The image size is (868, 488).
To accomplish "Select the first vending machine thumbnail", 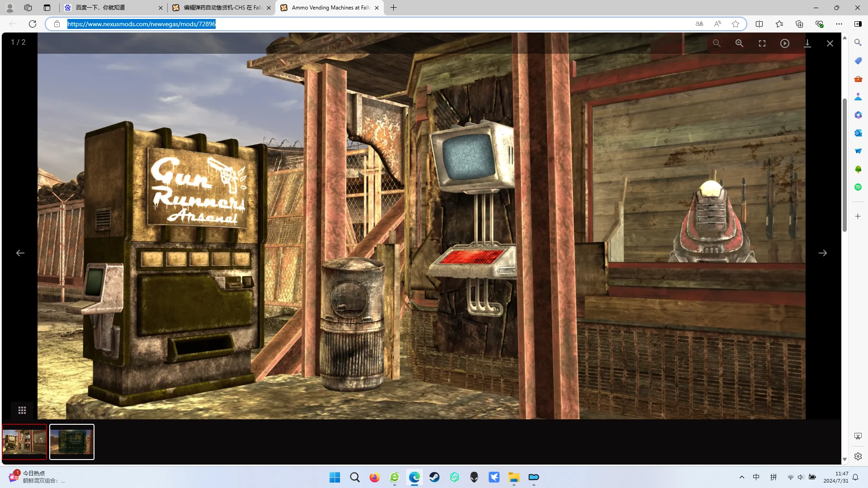I will point(24,442).
